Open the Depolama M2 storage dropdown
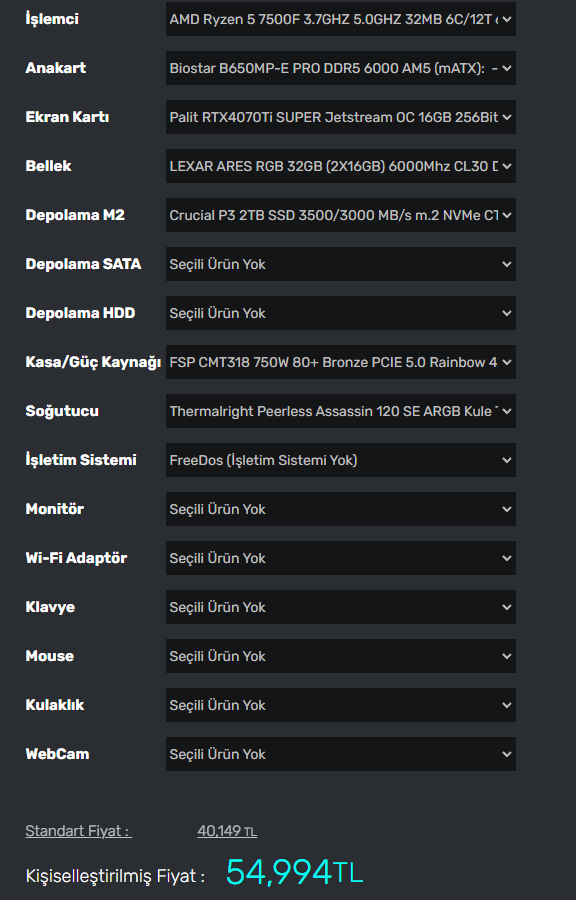Screen dimensions: 576x900 click(341, 215)
